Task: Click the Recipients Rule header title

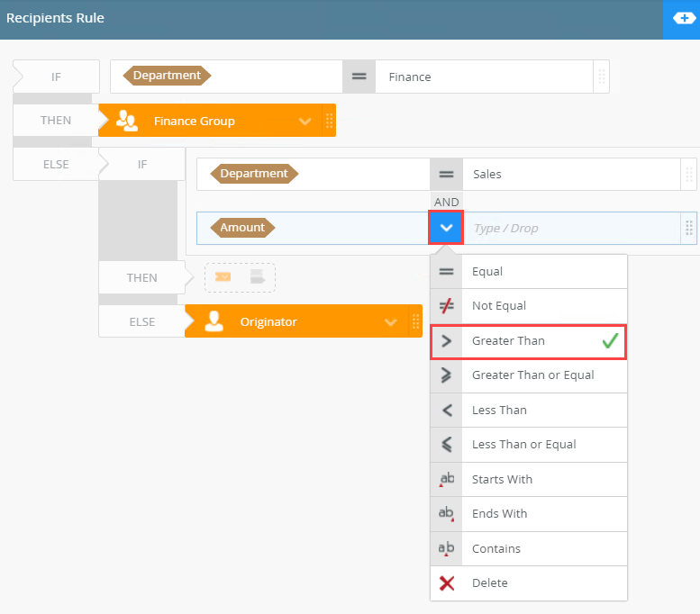Action: click(x=55, y=18)
